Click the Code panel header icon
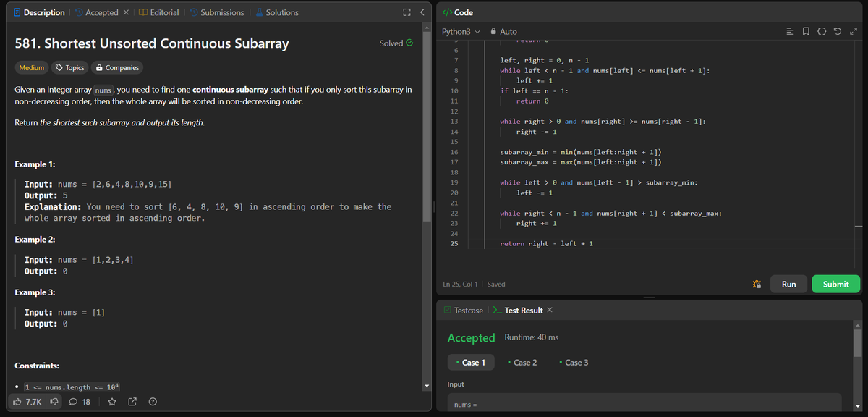The width and height of the screenshot is (868, 417). tap(447, 12)
